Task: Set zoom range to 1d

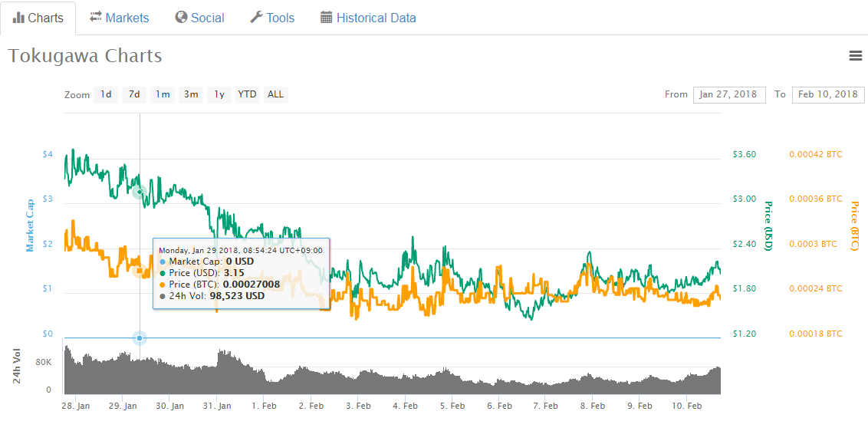Action: 106,94
